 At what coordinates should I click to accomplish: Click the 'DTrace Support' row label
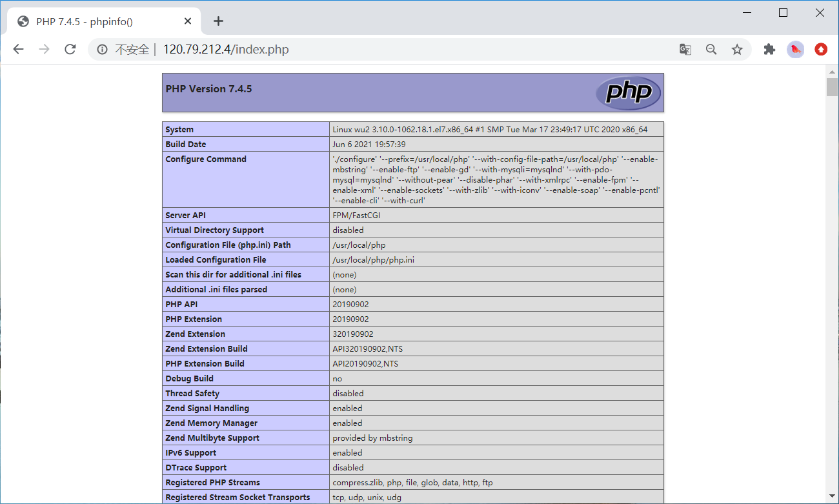tap(196, 468)
